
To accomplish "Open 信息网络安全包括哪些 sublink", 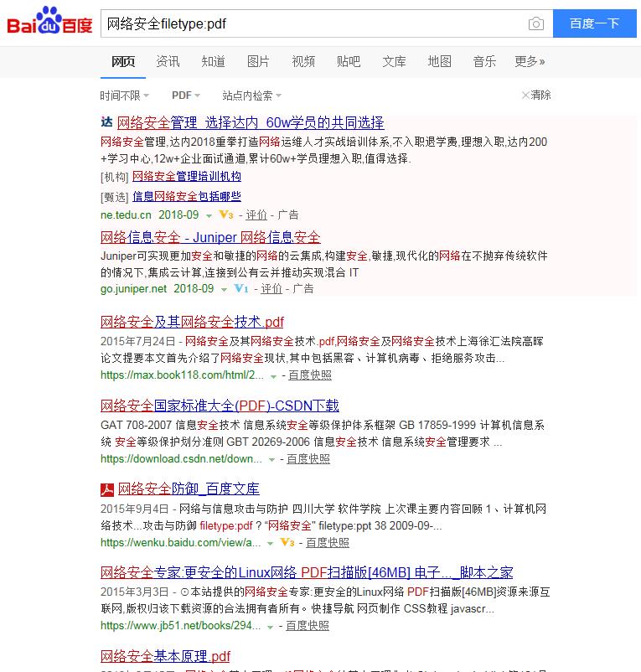I will [187, 196].
